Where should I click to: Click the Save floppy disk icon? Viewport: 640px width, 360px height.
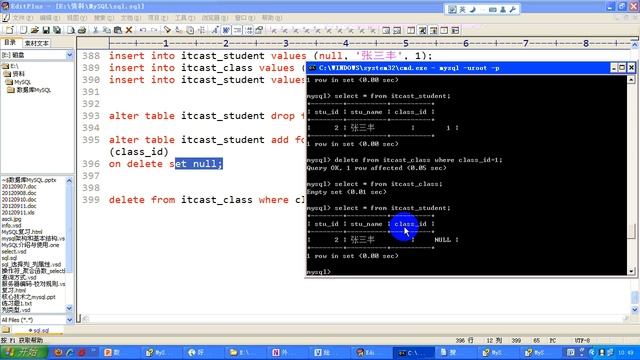click(x=46, y=30)
